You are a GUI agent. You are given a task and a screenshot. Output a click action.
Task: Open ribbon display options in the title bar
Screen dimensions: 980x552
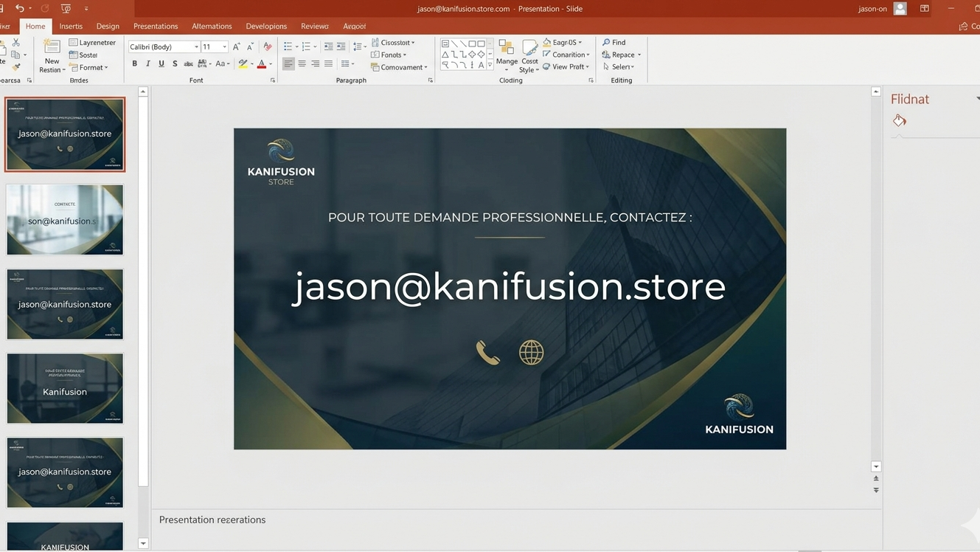925,9
